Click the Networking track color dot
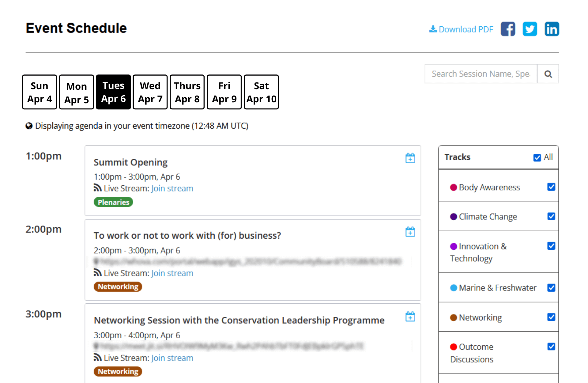The image size is (588, 383). click(454, 318)
